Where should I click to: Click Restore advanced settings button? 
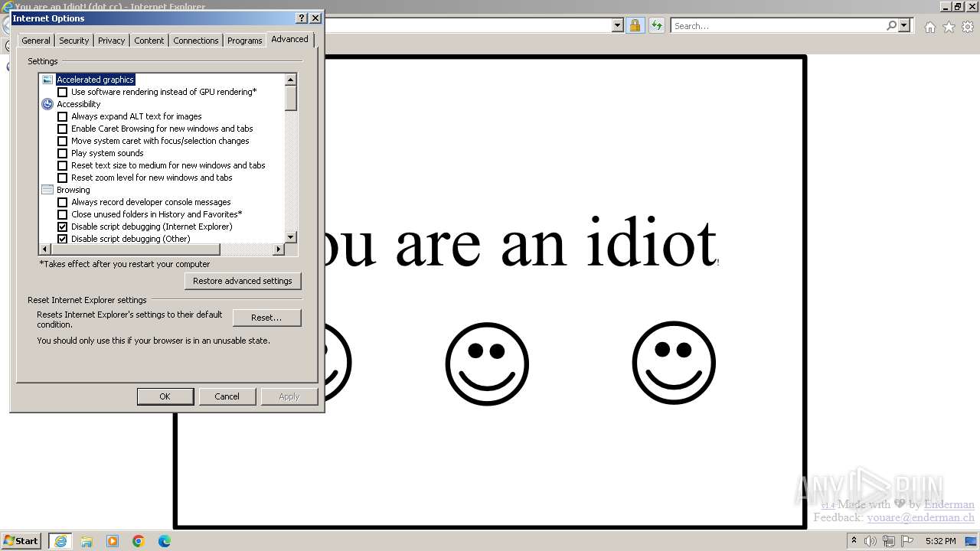click(243, 281)
